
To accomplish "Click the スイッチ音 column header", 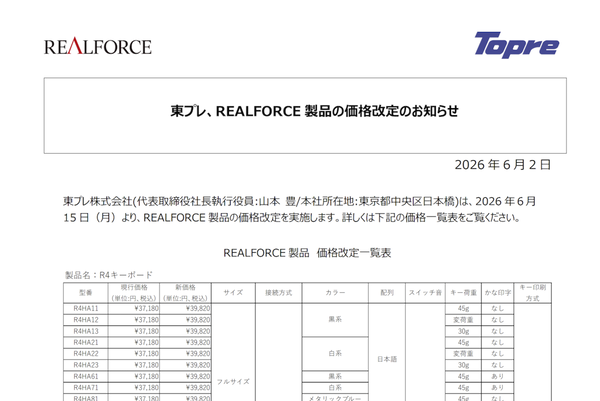I will (425, 293).
